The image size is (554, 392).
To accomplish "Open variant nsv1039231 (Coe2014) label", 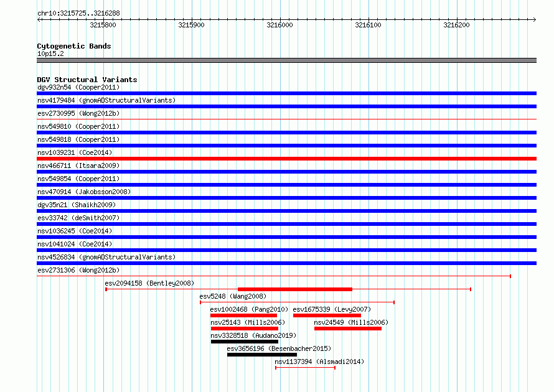I will click(75, 152).
